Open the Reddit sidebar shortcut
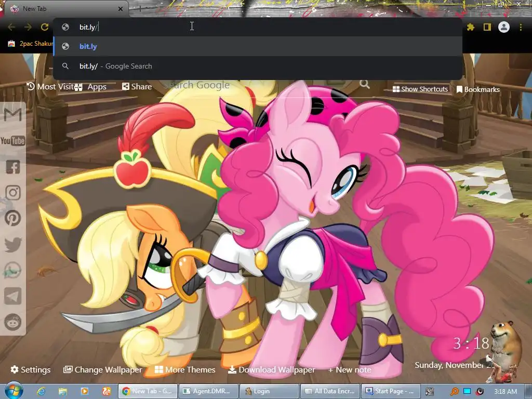Screen dimensions: 532x399 [13, 322]
